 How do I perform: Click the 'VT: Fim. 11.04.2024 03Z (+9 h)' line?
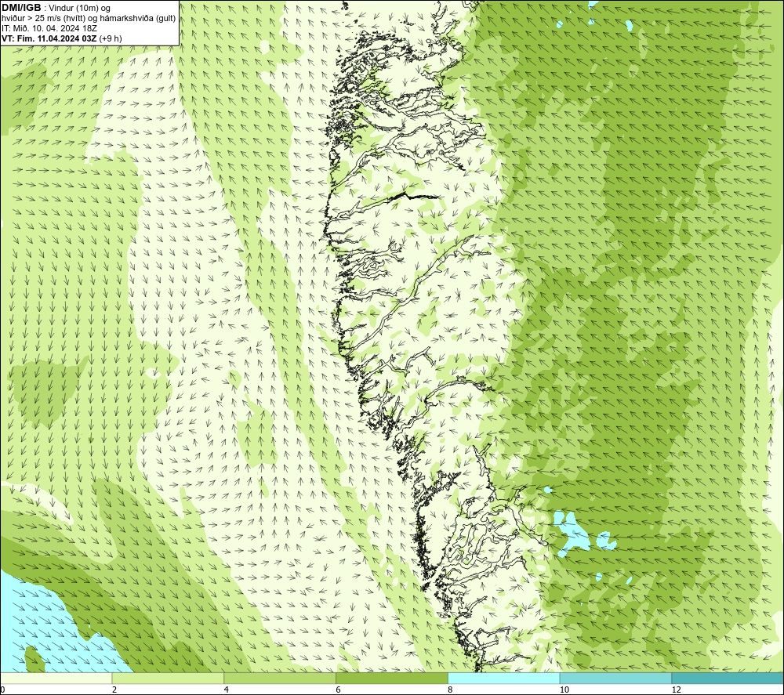click(x=61, y=38)
